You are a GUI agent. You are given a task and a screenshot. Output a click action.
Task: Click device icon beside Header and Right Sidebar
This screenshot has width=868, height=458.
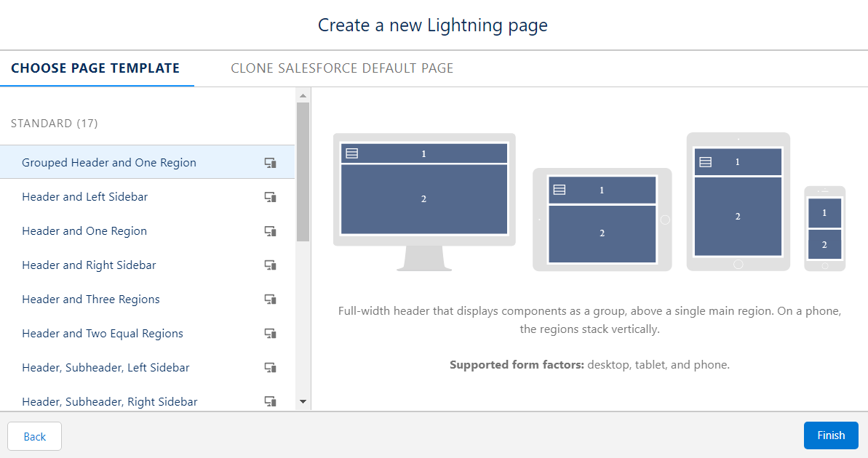pyautogui.click(x=270, y=265)
